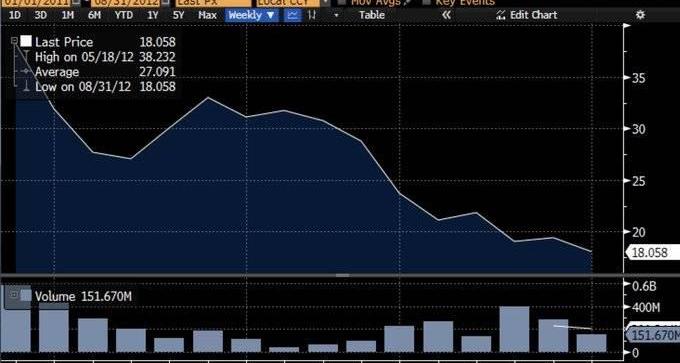The height and width of the screenshot is (363, 680).
Task: Click the white Last Price color swatch
Action: 26,42
